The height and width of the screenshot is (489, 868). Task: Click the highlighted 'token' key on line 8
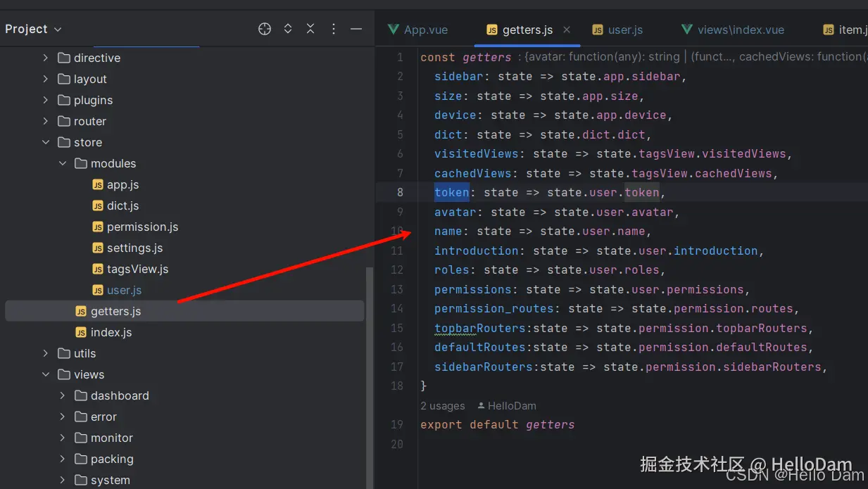pos(452,192)
